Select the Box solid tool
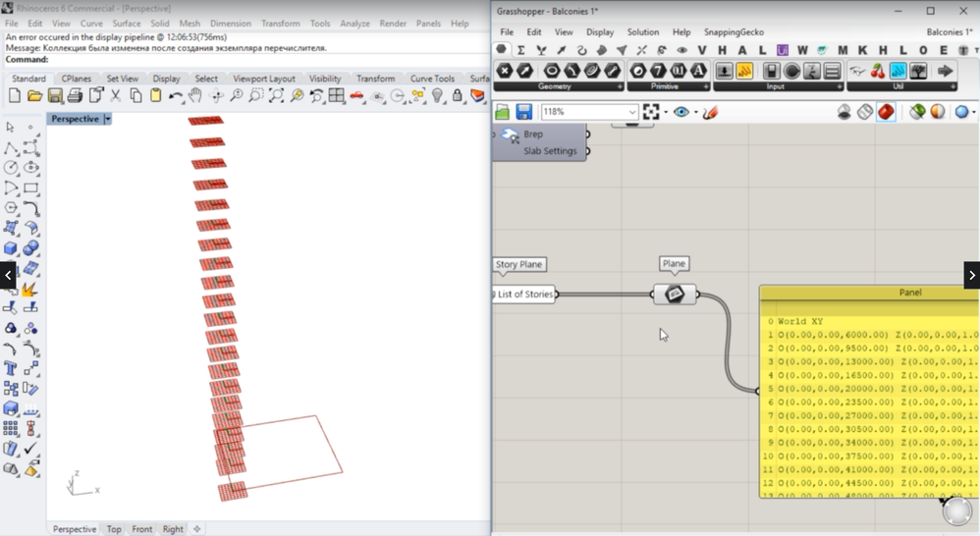Viewport: 980px width, 536px height. [x=11, y=248]
